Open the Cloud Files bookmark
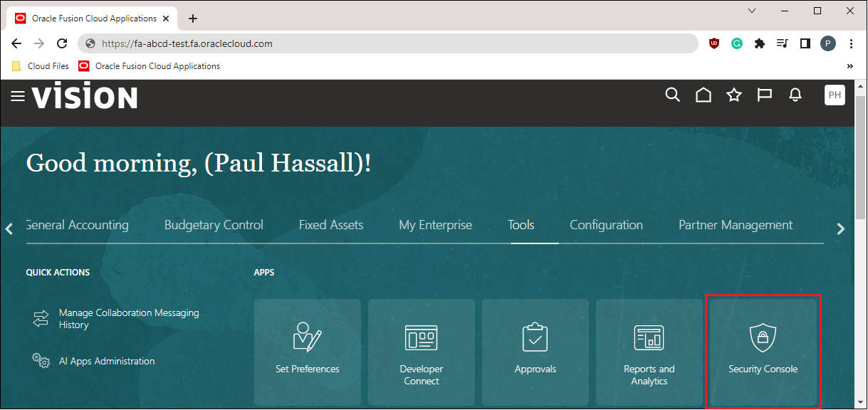The image size is (868, 410). point(41,66)
